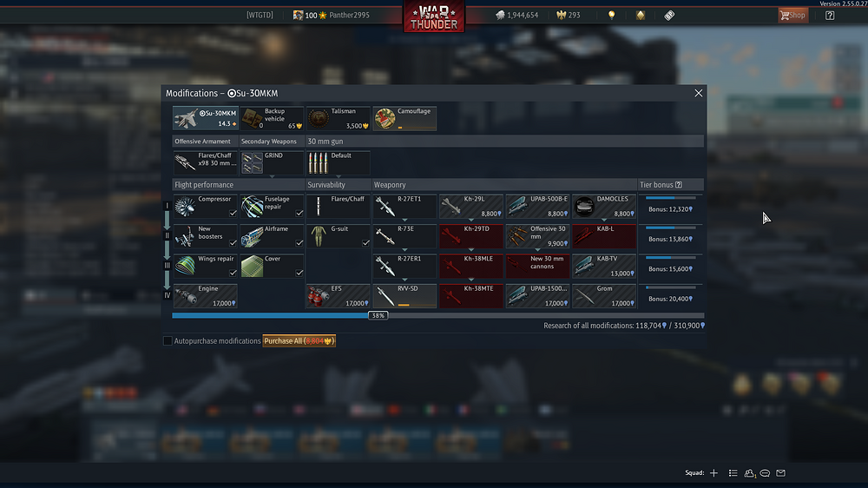The height and width of the screenshot is (488, 868).
Task: Select the UPAB-500B-E bomb modification
Action: [x=537, y=206]
